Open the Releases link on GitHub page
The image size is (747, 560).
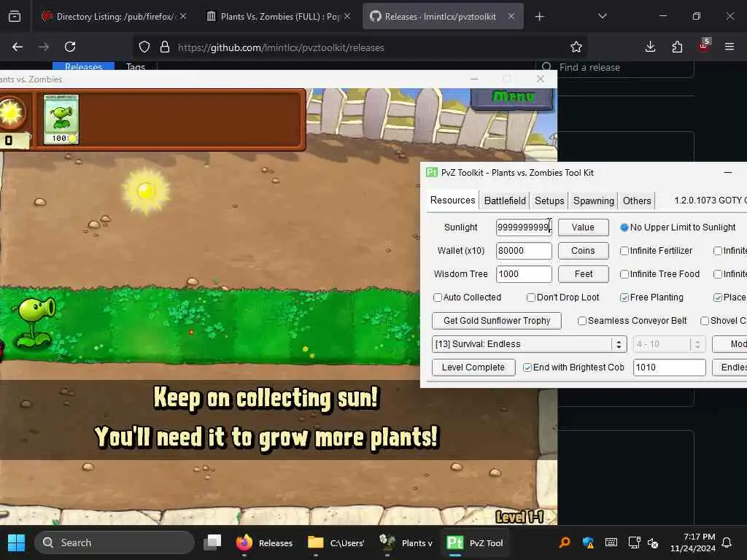pos(83,66)
